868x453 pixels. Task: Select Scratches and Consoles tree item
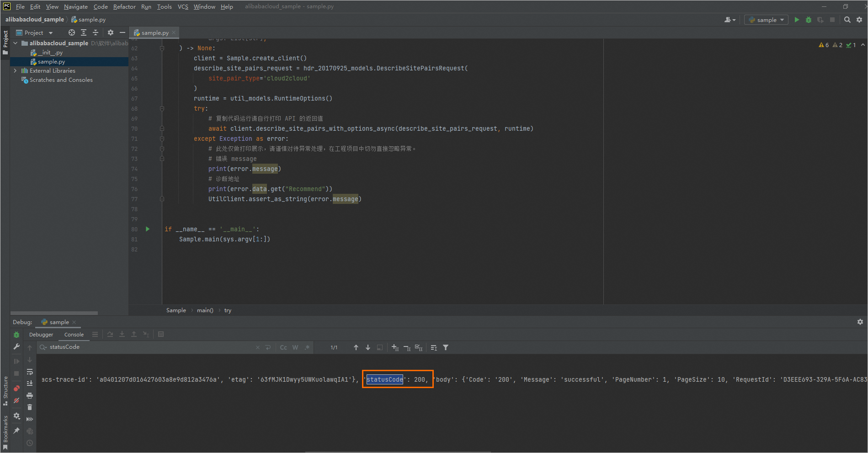(x=57, y=80)
